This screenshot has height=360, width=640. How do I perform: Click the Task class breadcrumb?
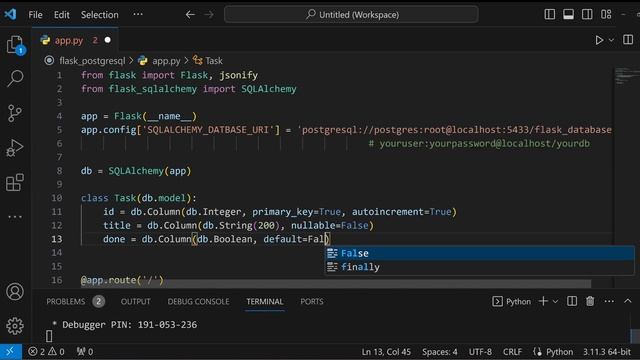(214, 61)
